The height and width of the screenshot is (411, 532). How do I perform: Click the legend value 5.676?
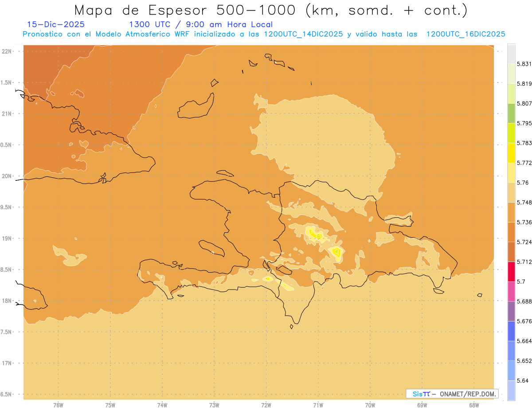[x=524, y=321]
